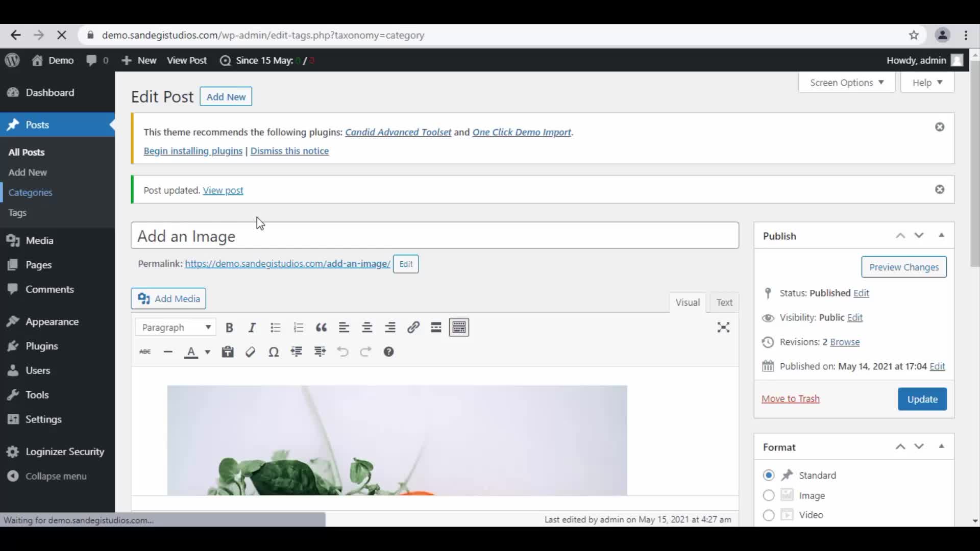
Task: Insert a numbered list
Action: 299,328
